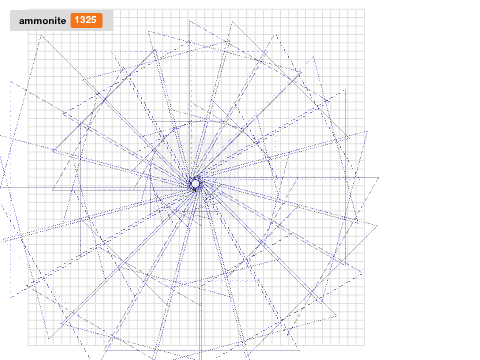Click the top-right corner of the grid
Screen dimensions: 480x360
pyautogui.click(x=364, y=10)
